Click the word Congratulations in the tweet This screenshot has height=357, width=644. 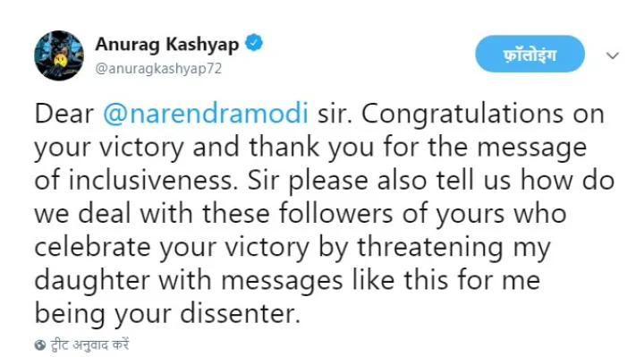[x=462, y=115]
